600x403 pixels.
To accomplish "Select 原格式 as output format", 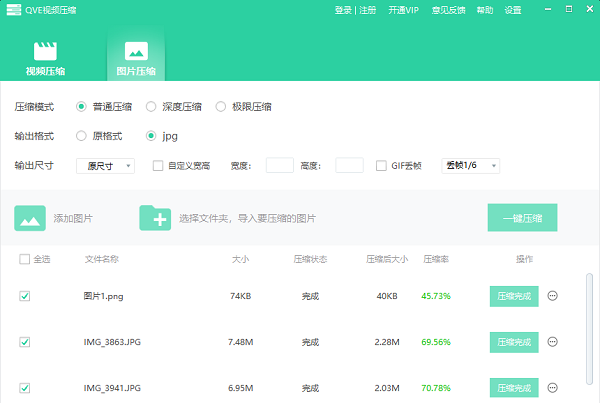I will [82, 135].
